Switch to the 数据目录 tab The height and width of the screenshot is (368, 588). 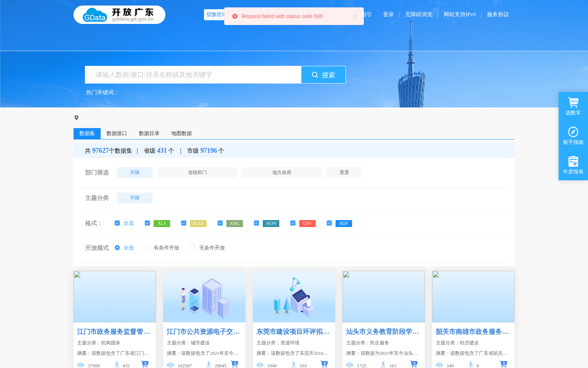(149, 134)
